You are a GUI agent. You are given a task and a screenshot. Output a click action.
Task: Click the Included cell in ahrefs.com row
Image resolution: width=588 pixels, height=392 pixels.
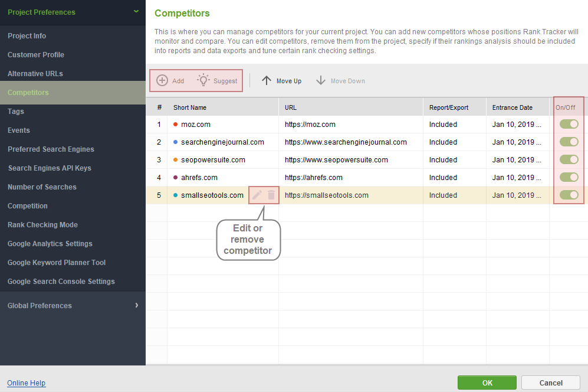[455, 177]
